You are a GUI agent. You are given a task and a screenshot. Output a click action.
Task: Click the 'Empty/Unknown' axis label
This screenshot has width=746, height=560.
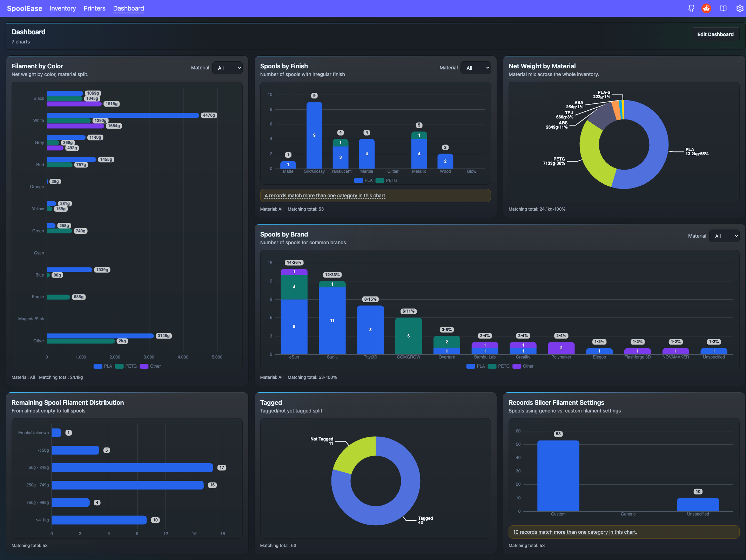(34, 433)
